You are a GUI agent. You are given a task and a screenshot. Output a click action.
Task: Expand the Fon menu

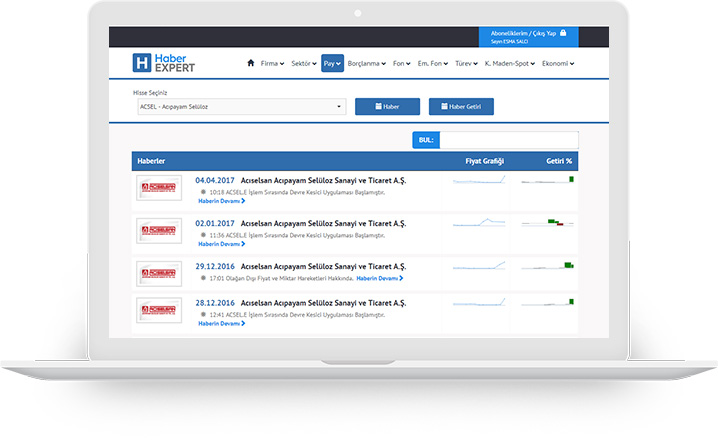402,64
